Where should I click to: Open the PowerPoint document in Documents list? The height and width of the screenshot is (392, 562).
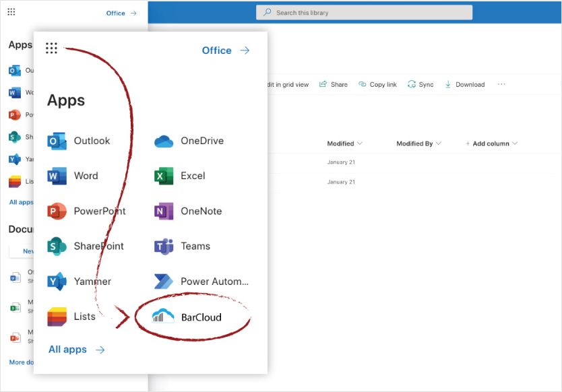pyautogui.click(x=15, y=337)
